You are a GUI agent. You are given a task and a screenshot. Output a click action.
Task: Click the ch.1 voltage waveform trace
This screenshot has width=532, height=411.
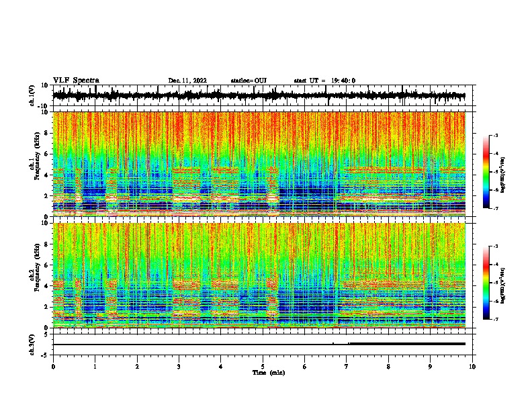(x=259, y=95)
